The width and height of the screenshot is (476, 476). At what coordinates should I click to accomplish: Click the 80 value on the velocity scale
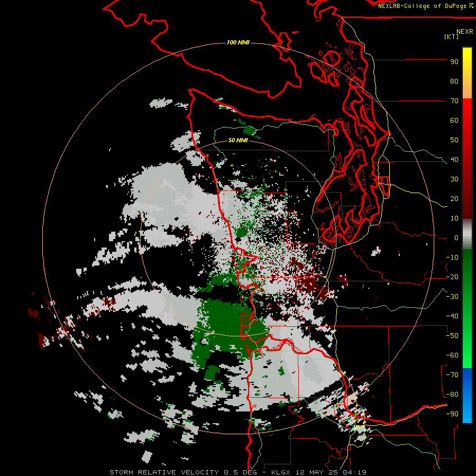pyautogui.click(x=454, y=81)
